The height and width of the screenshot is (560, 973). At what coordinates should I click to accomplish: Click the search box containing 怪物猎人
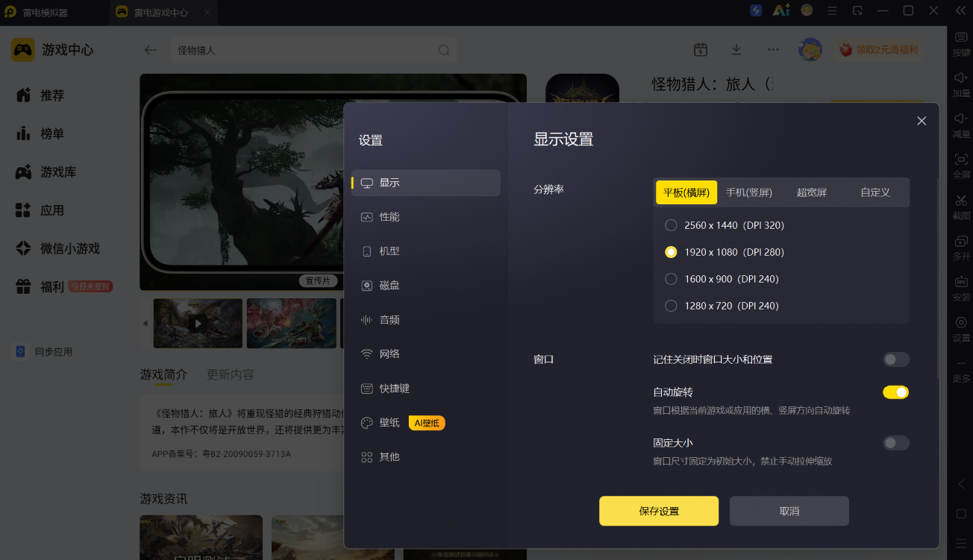click(313, 50)
